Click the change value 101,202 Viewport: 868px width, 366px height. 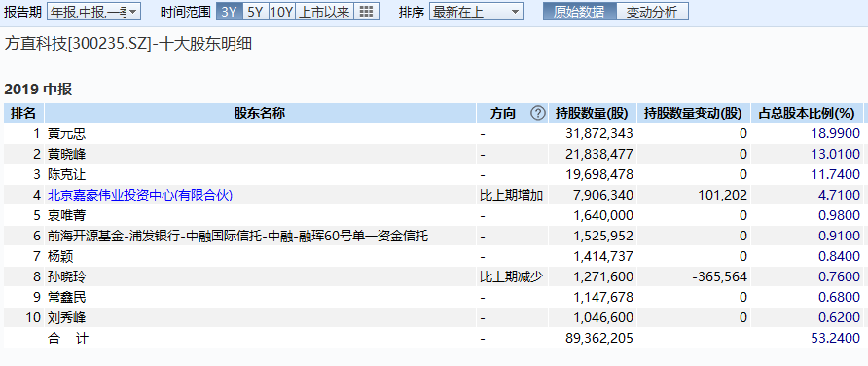(x=722, y=195)
